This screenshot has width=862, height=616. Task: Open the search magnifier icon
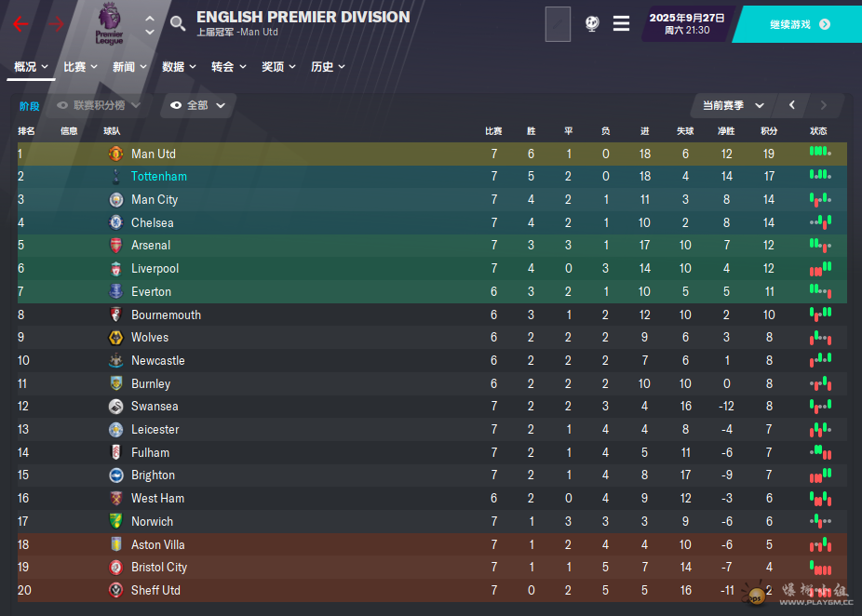pyautogui.click(x=178, y=23)
